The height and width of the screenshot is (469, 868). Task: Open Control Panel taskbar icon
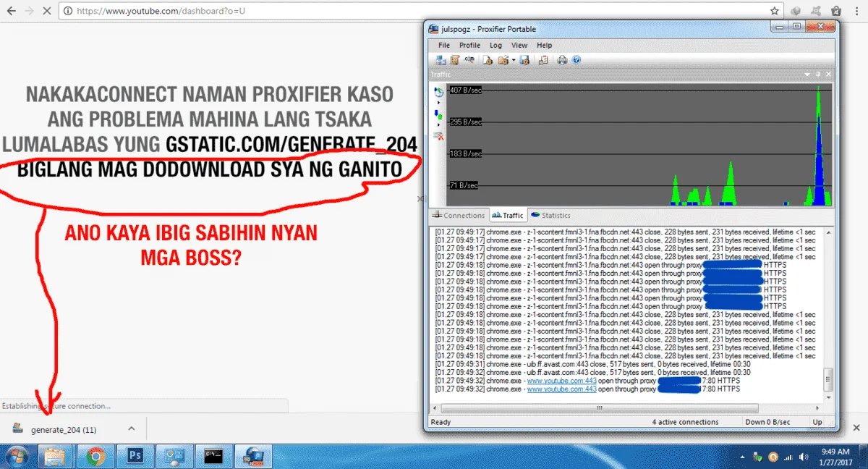[174, 456]
